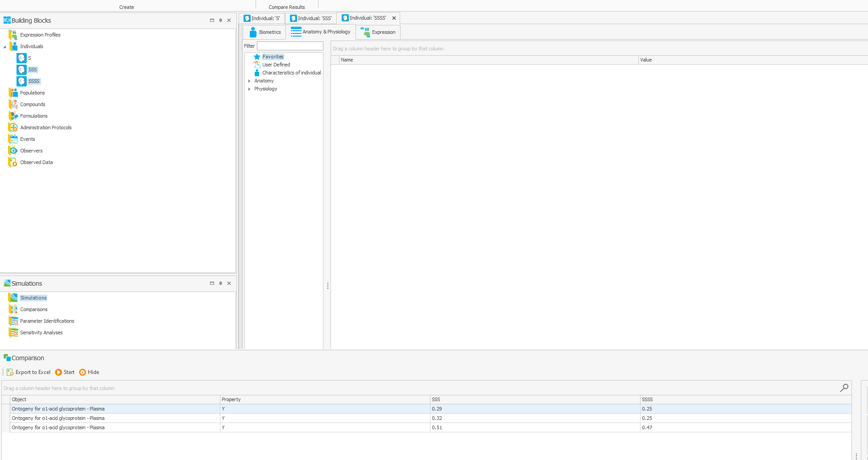Select the Observers icon

[12, 151]
